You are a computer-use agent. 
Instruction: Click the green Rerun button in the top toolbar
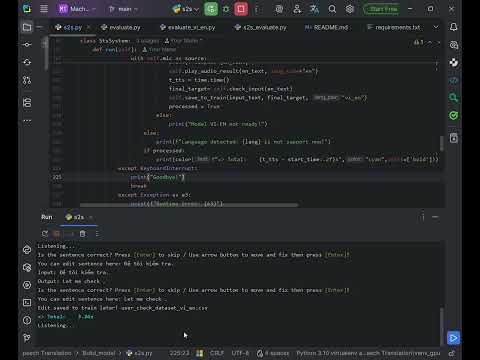(211, 9)
